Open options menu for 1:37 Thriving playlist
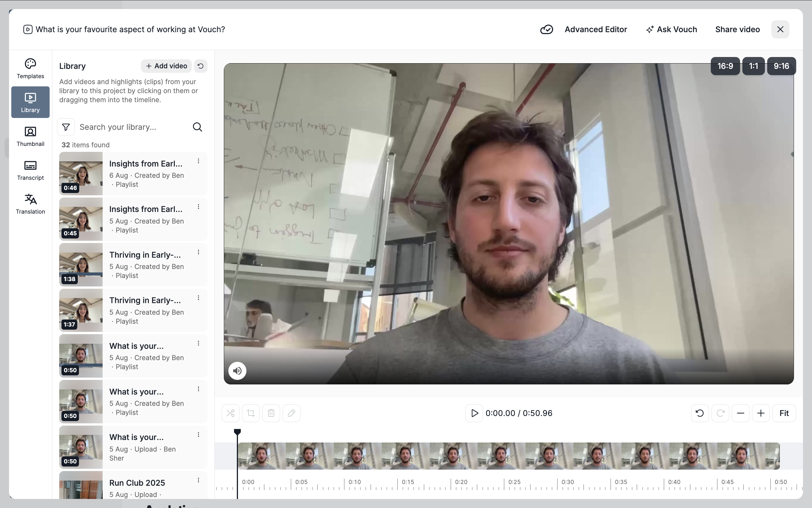Screen dimensions: 812x508 point(199,298)
